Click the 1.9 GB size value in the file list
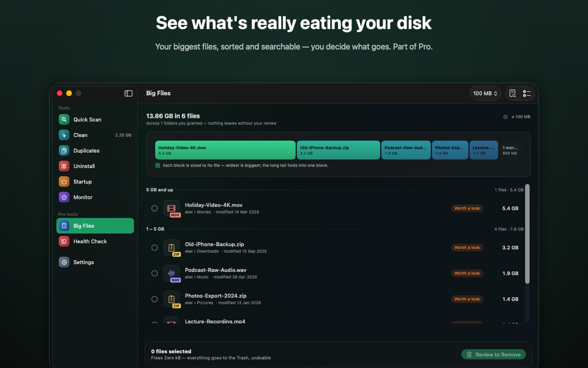Screen dimensions: 588x368 click(510, 273)
